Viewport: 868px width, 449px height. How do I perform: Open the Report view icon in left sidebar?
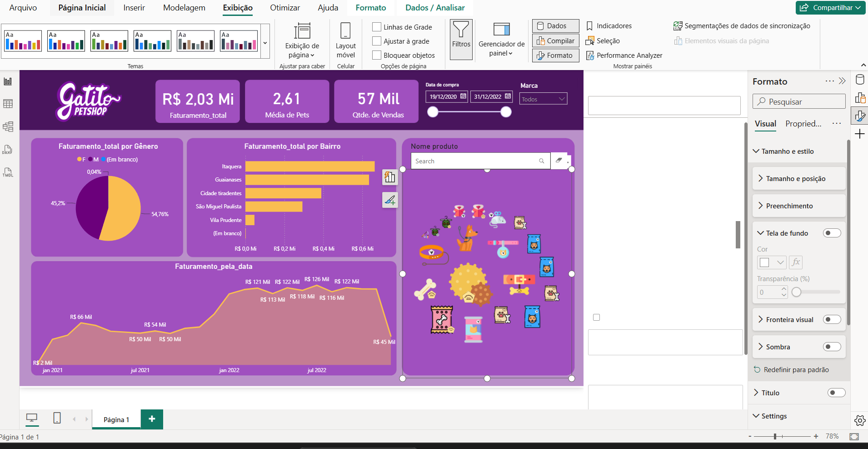point(8,81)
